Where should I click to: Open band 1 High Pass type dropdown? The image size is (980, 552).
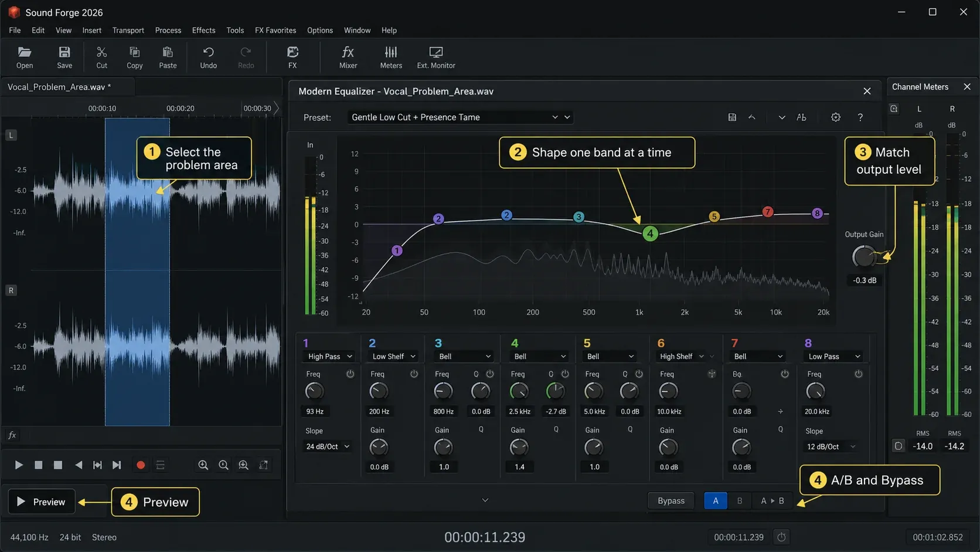pyautogui.click(x=329, y=357)
